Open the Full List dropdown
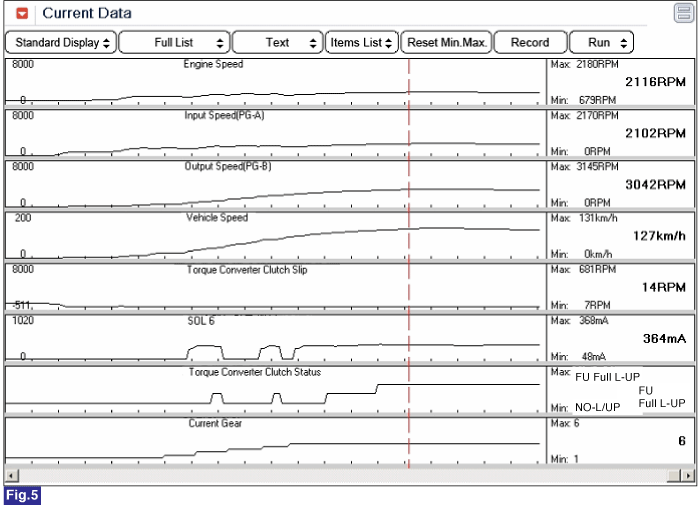Image resolution: width=700 pixels, height=505 pixels. click(x=175, y=42)
